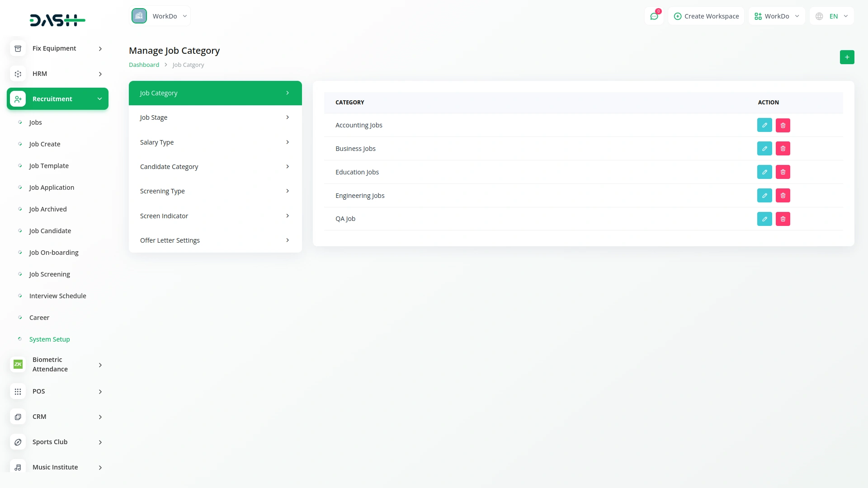Expand the Music Institute chevron
This screenshot has height=488, width=868.
click(100, 468)
